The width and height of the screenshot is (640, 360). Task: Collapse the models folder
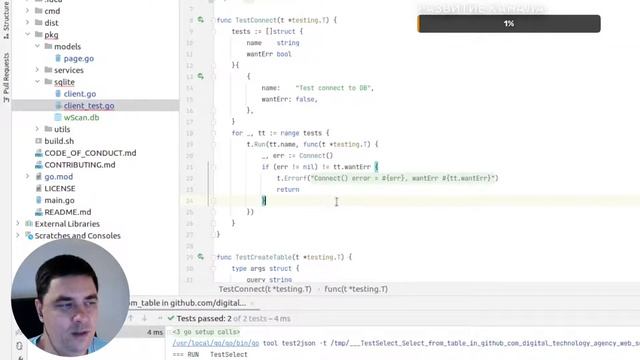37,47
